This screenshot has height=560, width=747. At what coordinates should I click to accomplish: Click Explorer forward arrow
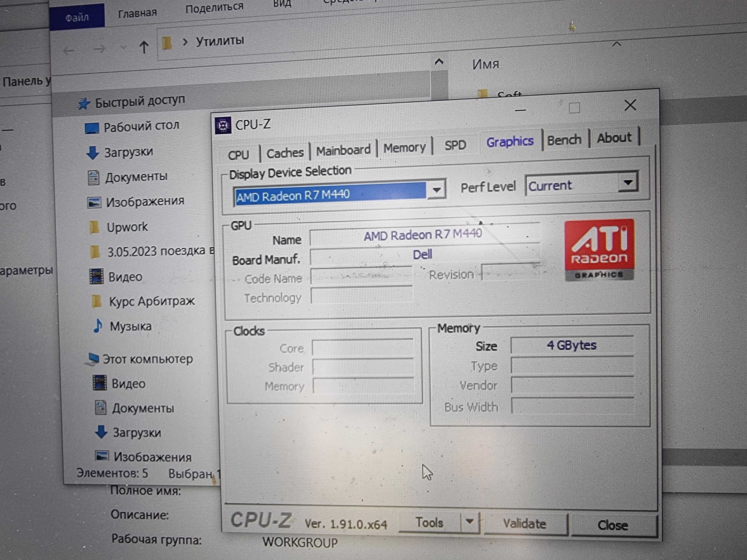click(x=99, y=49)
